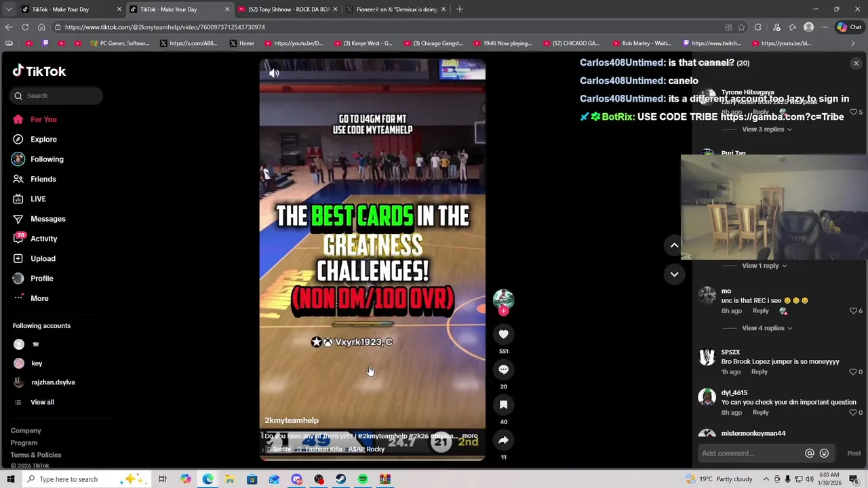This screenshot has height=488, width=868.
Task: Save video with the bookmark icon
Action: click(x=503, y=405)
